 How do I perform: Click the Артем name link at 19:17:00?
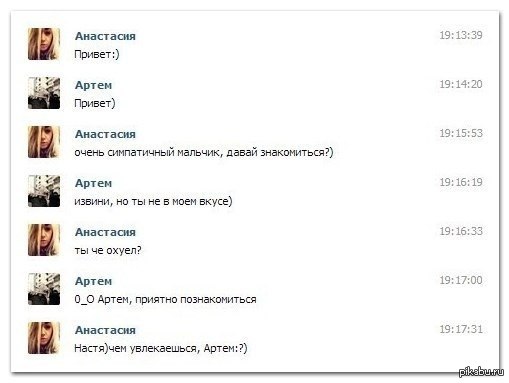tap(93, 281)
